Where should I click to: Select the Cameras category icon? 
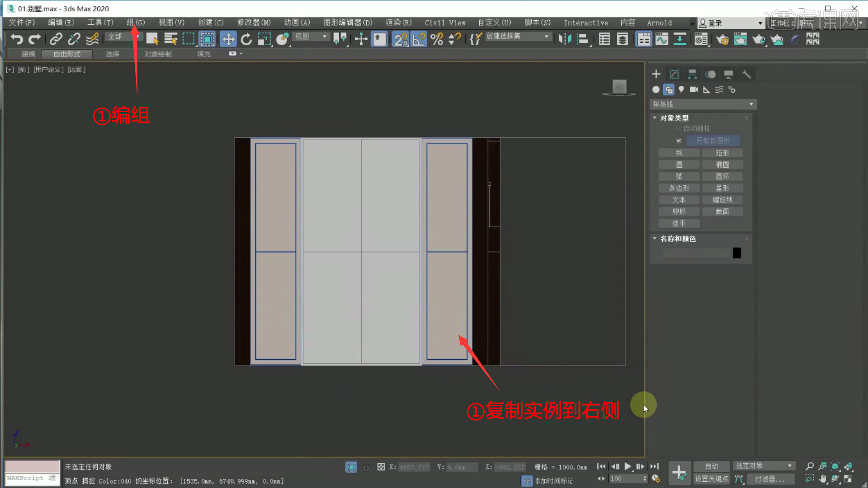click(694, 89)
